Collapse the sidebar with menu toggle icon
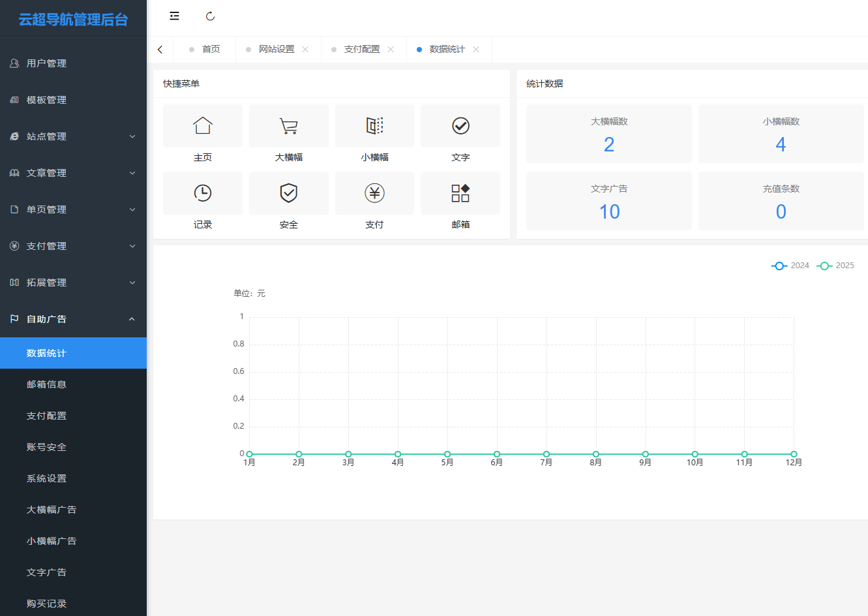Screen dimensions: 868x616 point(174,16)
